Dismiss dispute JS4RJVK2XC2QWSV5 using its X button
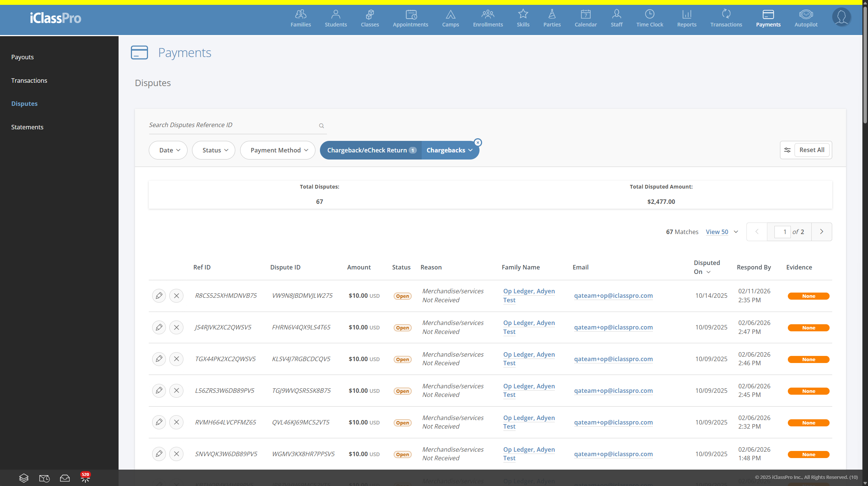Screen dimensions: 868x486 [176, 327]
